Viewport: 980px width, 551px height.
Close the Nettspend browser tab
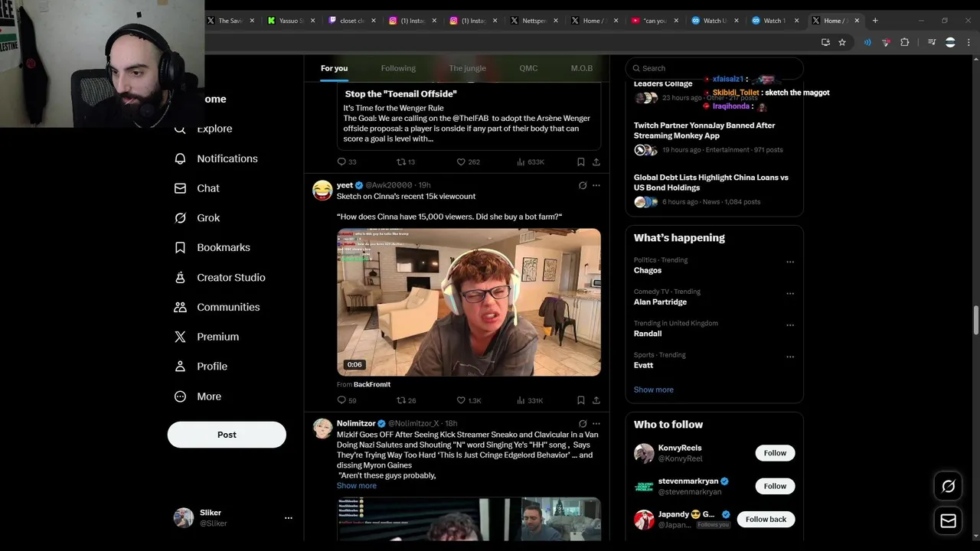coord(556,21)
